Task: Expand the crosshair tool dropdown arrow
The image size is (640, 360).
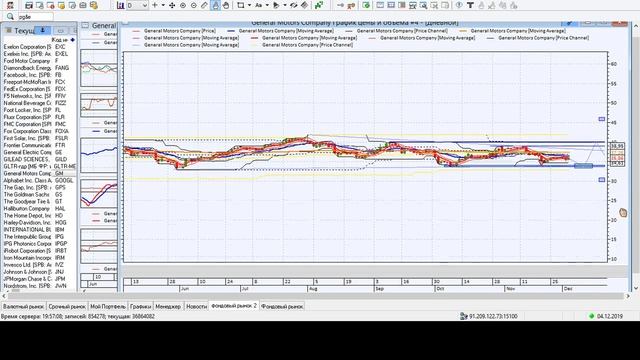Action: 163,5
